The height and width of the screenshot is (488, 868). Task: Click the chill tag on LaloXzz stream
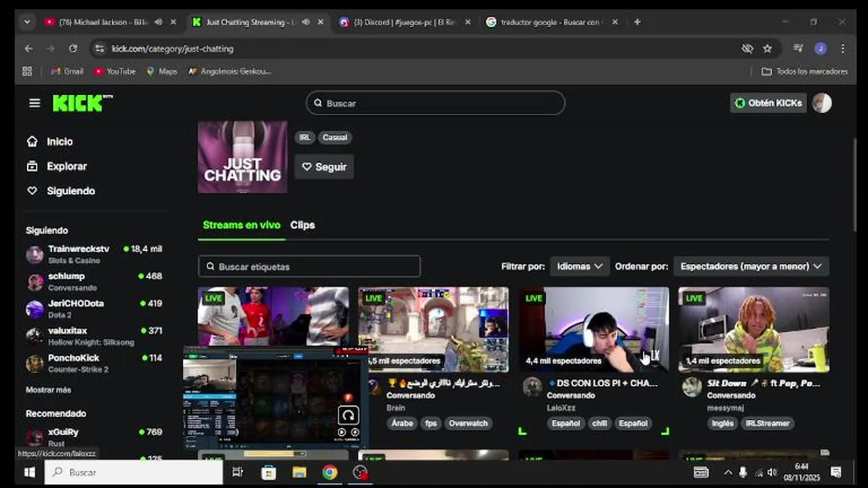coord(599,423)
